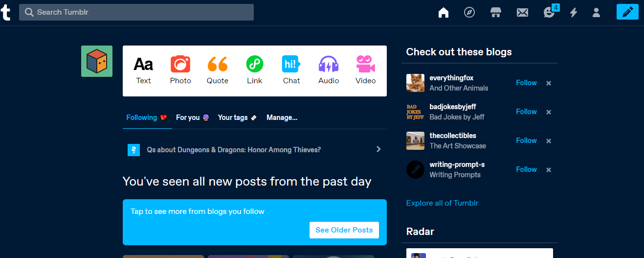Open the Account person icon
This screenshot has width=644, height=258.
click(x=596, y=13)
